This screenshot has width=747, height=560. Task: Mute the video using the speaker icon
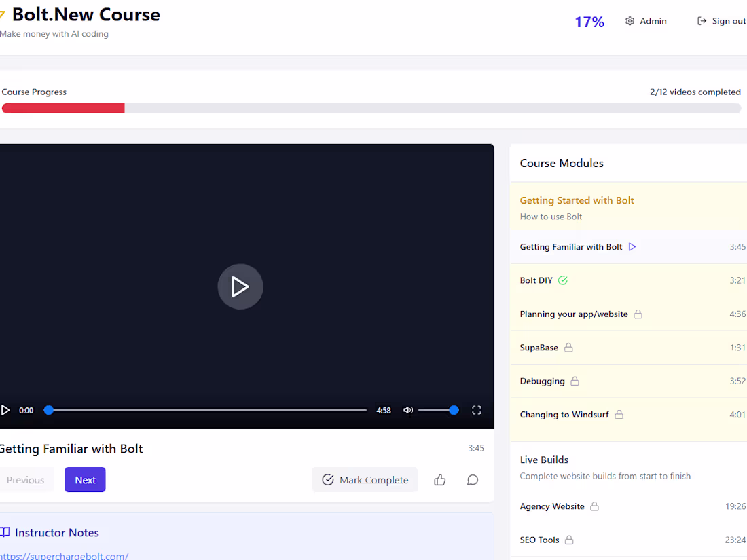click(407, 410)
